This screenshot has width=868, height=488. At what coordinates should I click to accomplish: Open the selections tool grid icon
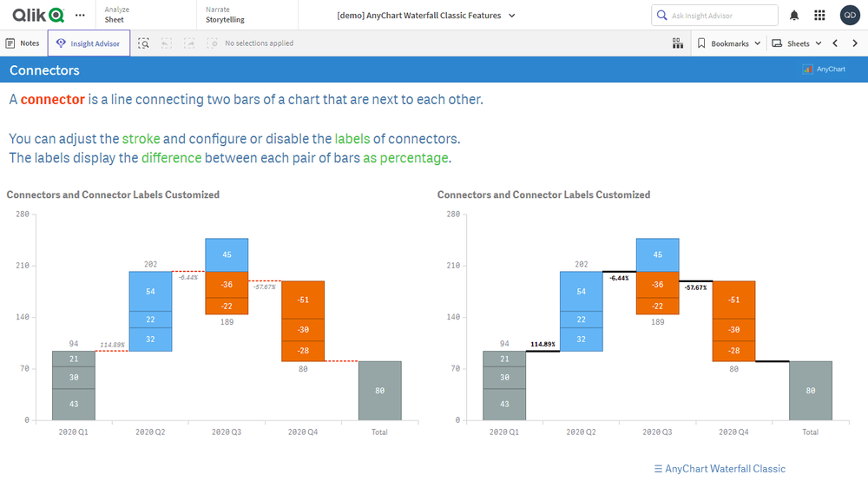(677, 43)
